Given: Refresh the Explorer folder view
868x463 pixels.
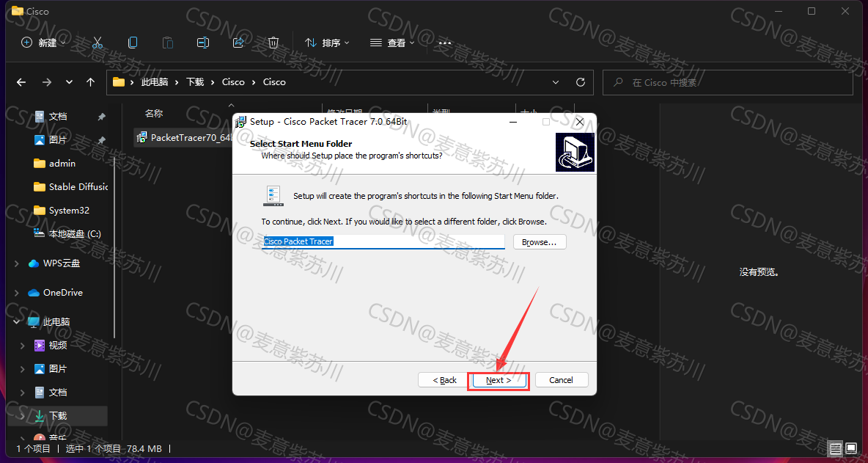Looking at the screenshot, I should [581, 82].
